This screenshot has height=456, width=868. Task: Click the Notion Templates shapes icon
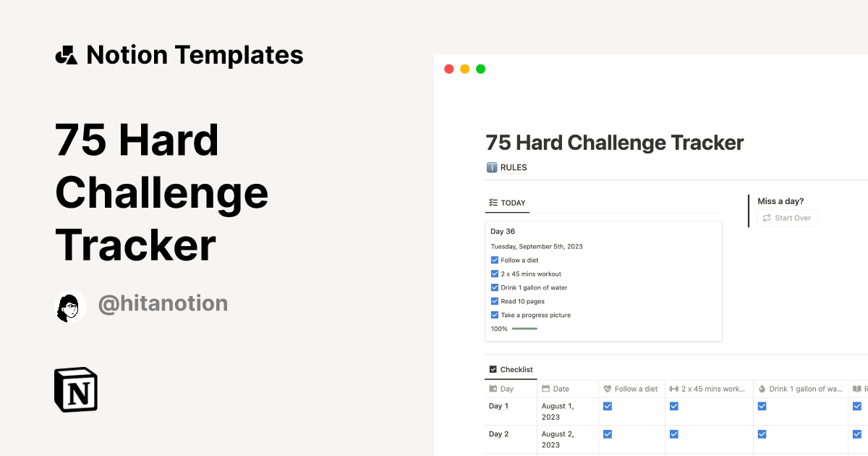click(x=66, y=55)
